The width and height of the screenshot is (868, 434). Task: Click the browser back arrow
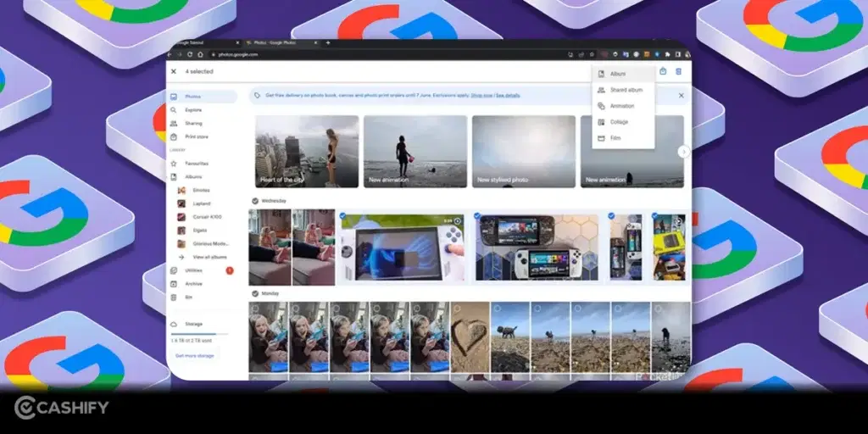[x=170, y=54]
